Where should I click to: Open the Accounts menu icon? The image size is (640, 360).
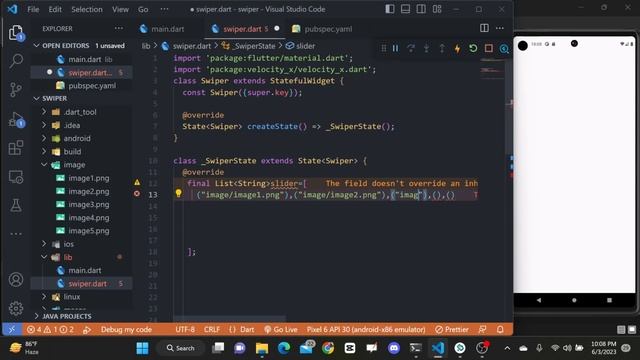16,280
